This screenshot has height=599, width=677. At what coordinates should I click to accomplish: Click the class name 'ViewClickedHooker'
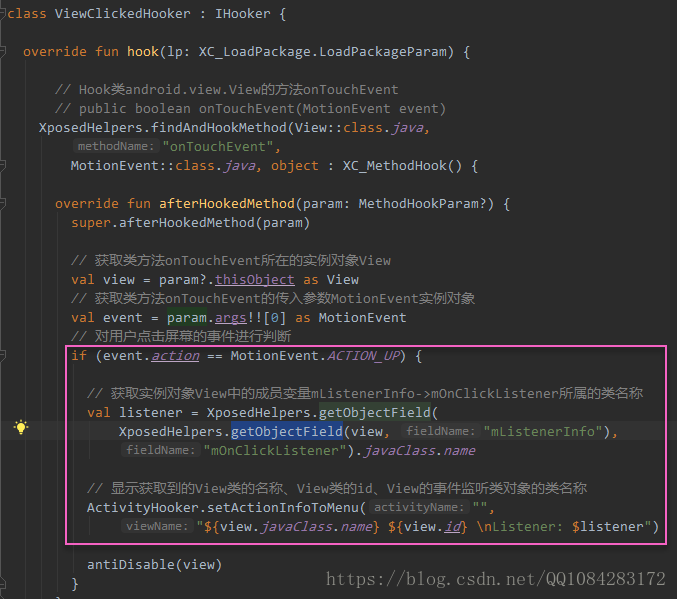pyautogui.click(x=123, y=14)
